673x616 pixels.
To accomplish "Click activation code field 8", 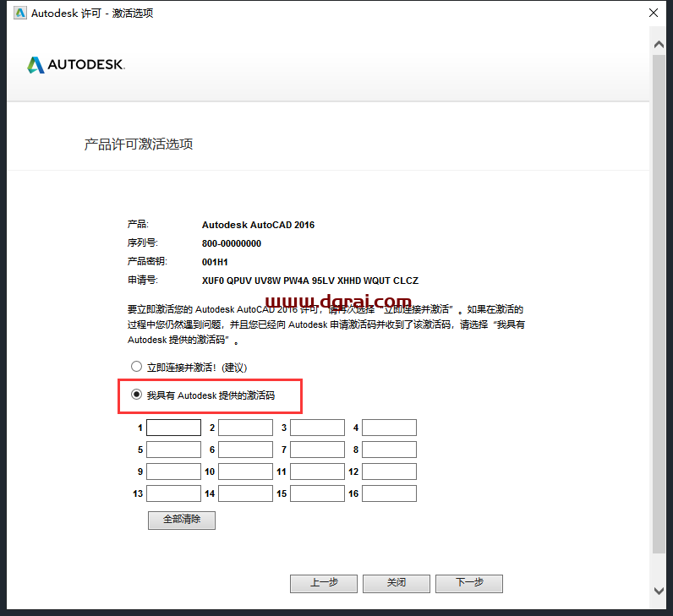I will 389,450.
